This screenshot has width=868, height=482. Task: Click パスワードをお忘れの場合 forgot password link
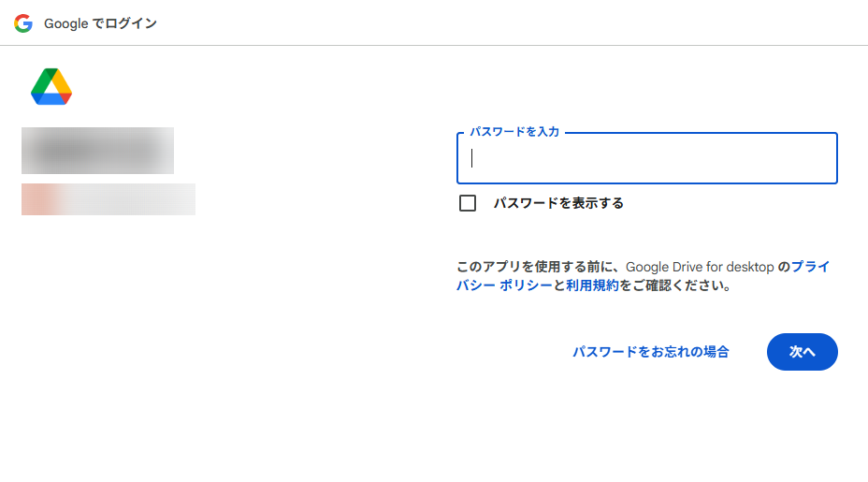point(651,352)
